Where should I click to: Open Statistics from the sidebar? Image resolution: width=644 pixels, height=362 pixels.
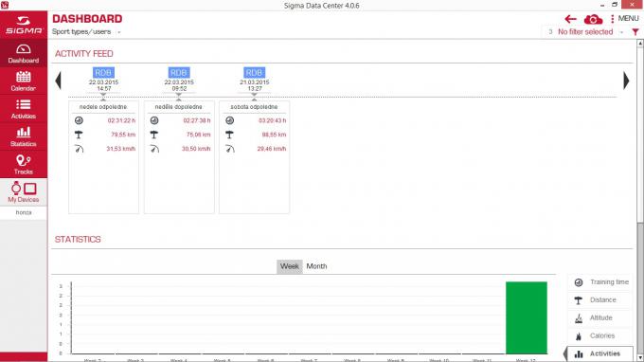click(24, 136)
